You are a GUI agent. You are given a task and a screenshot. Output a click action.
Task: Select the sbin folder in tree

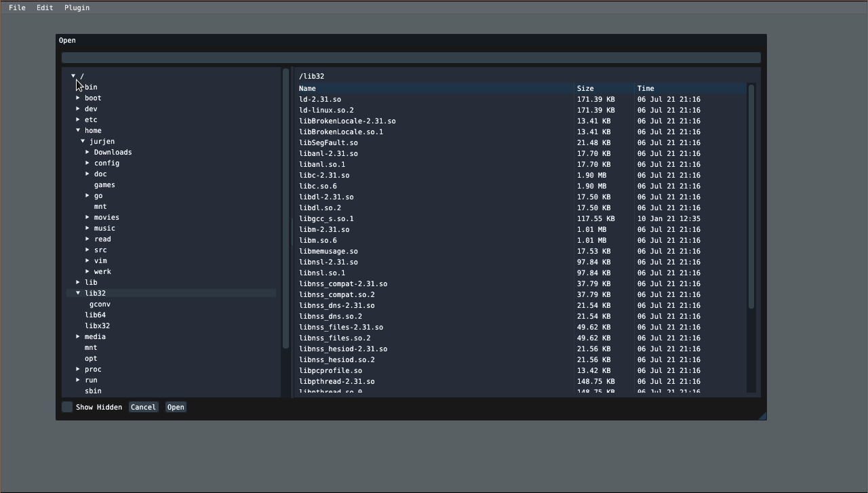click(93, 391)
